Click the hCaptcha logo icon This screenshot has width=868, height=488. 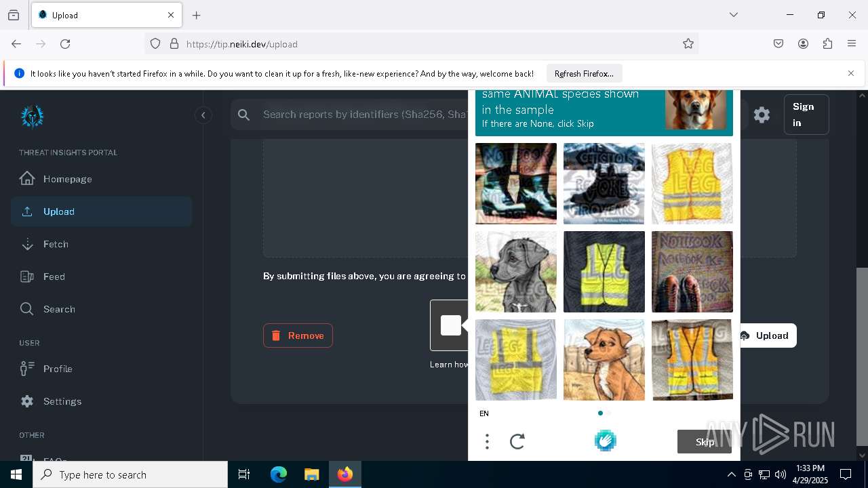[x=605, y=441]
